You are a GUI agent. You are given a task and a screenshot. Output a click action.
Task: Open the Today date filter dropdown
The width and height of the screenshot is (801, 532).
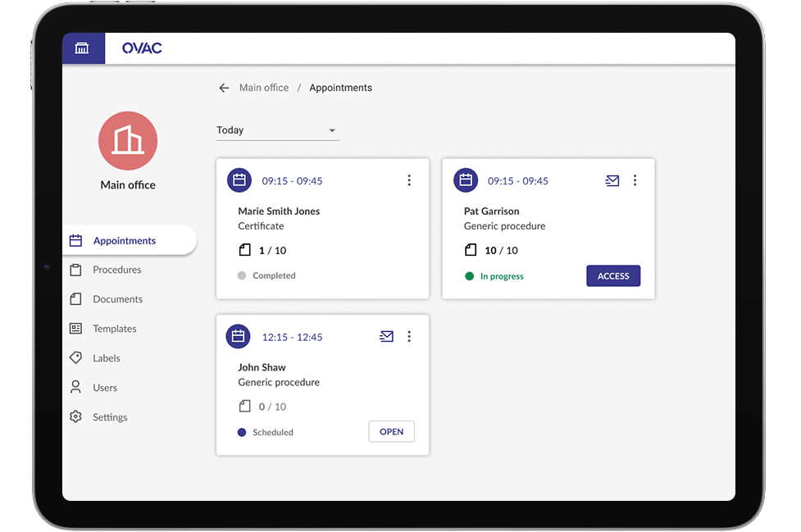pyautogui.click(x=277, y=130)
